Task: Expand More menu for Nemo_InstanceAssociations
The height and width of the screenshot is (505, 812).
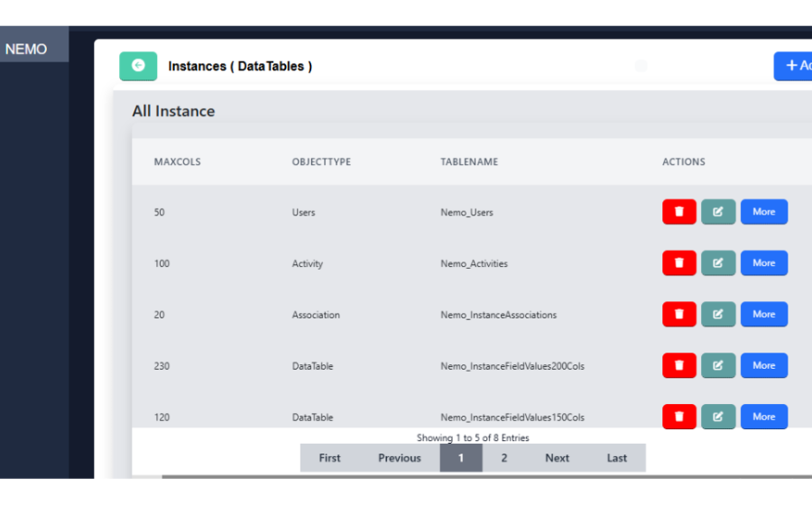Action: point(763,315)
